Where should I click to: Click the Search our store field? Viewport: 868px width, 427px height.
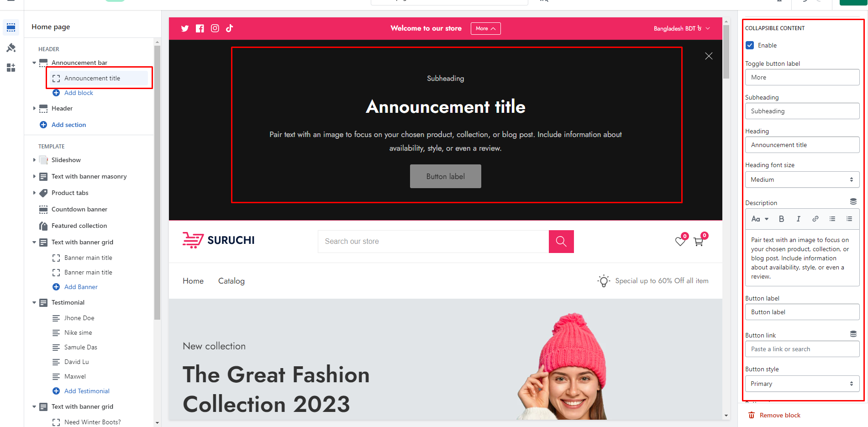coord(433,242)
